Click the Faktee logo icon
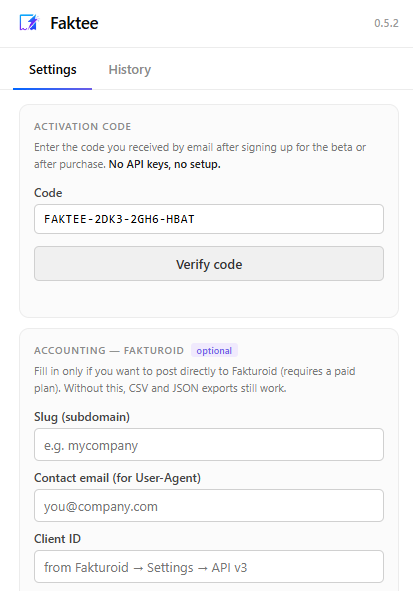Image resolution: width=413 pixels, height=591 pixels. [29, 23]
